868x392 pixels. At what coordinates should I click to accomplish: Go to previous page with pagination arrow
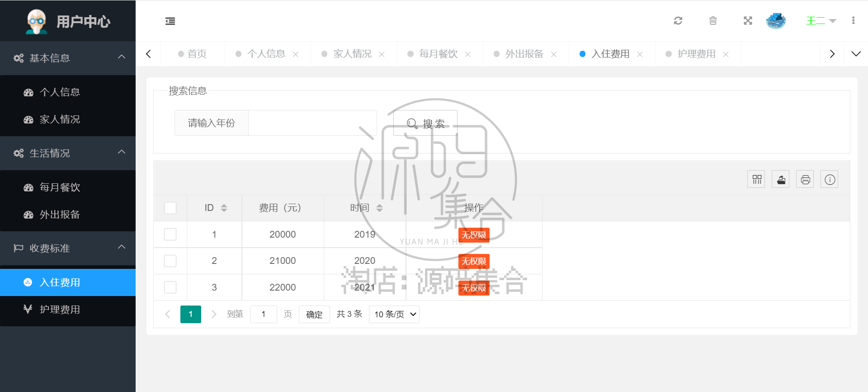[168, 314]
